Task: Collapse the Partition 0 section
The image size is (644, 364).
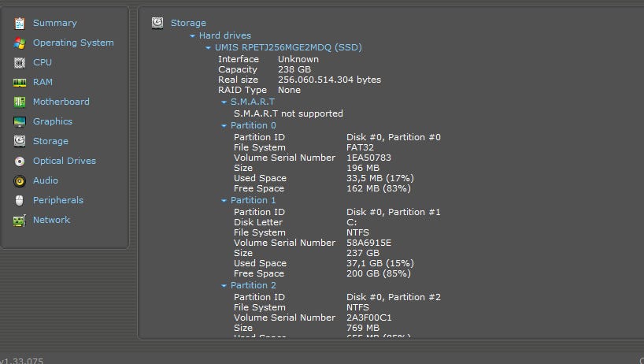Action: (x=224, y=126)
